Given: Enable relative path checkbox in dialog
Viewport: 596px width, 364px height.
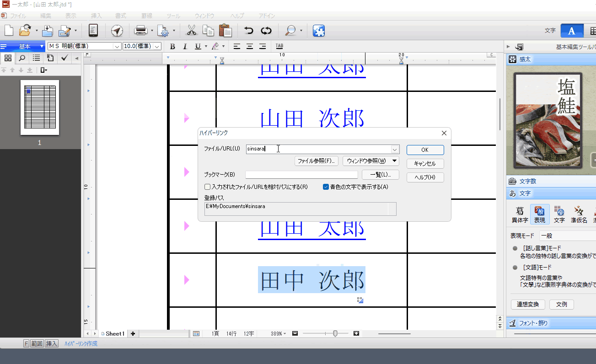Looking at the screenshot, I should (x=208, y=187).
